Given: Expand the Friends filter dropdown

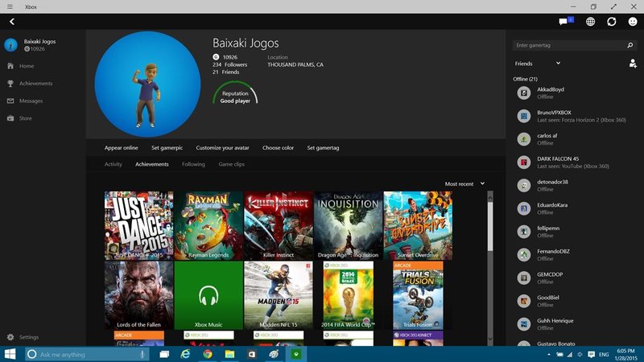Looking at the screenshot, I should tap(538, 64).
